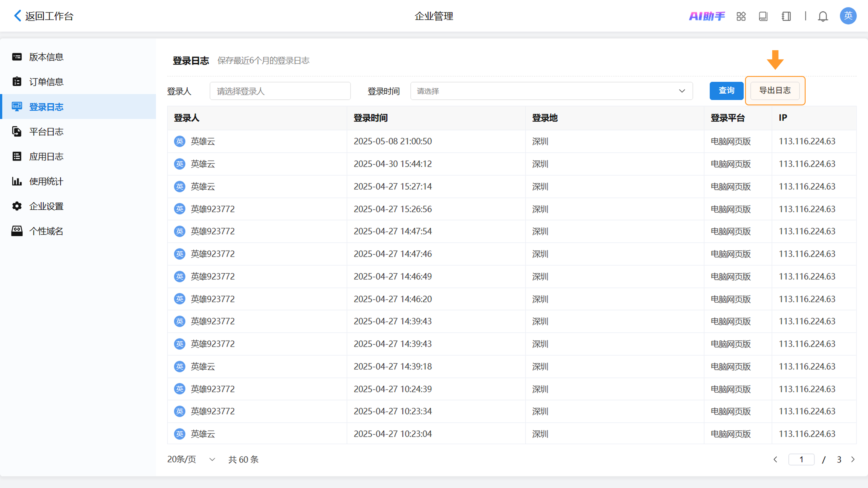Viewport: 868px width, 488px height.
Task: Click the apps grid icon in header
Action: pos(741,16)
